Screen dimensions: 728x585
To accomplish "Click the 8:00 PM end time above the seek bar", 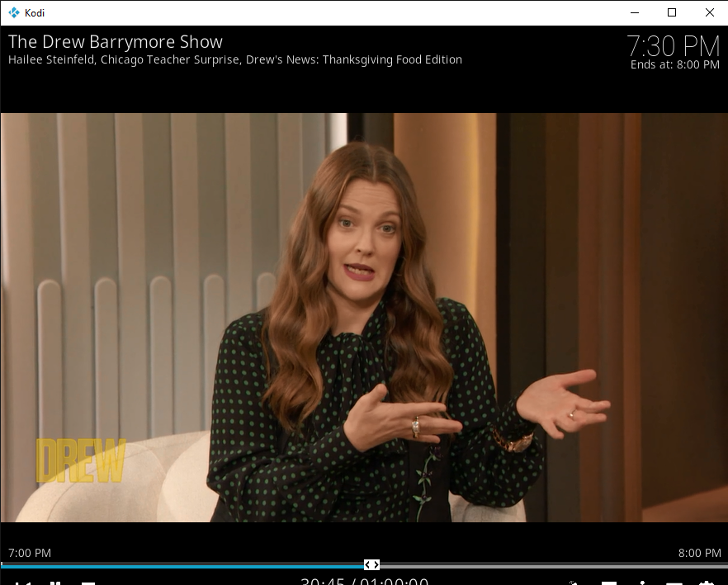I will click(700, 553).
